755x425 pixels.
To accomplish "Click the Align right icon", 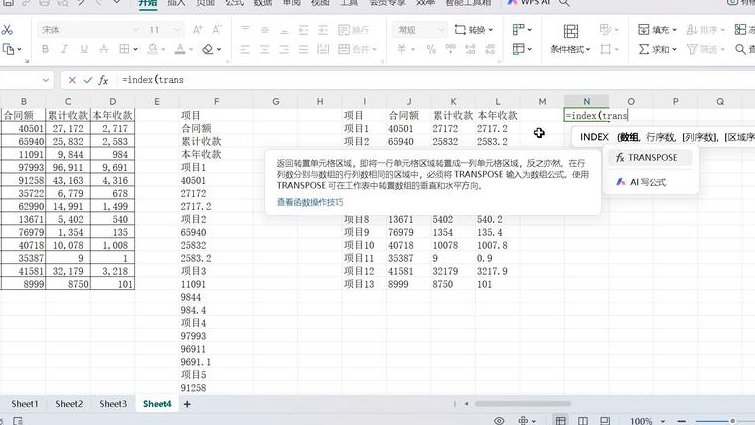I will 284,49.
